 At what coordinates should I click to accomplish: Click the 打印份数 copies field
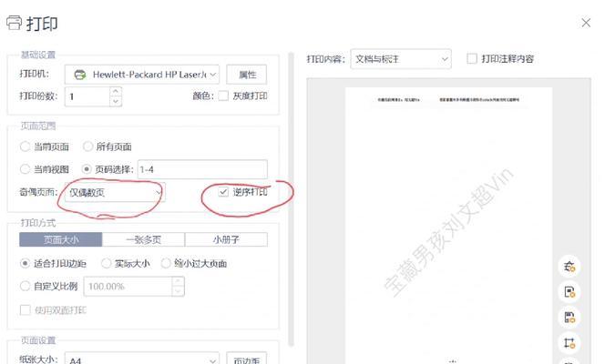tap(87, 96)
